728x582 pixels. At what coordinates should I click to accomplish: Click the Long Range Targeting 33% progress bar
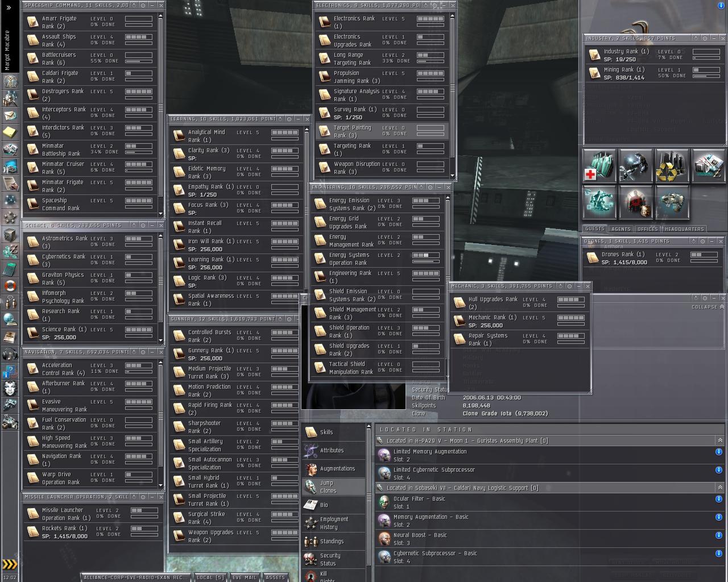coord(431,61)
